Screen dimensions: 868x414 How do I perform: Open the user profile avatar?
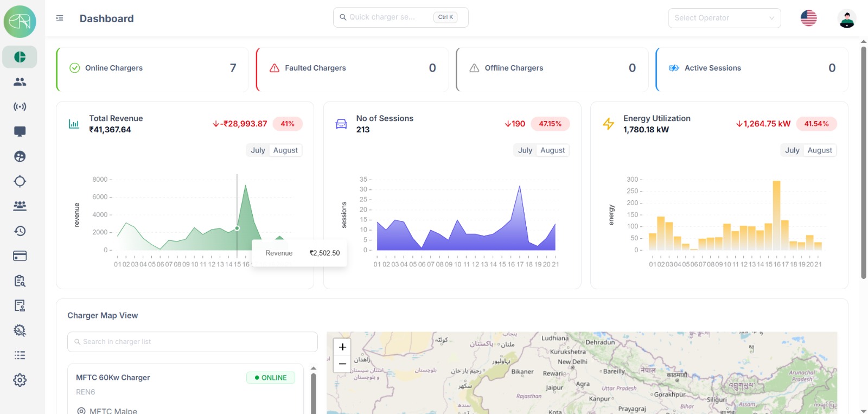[x=846, y=18]
